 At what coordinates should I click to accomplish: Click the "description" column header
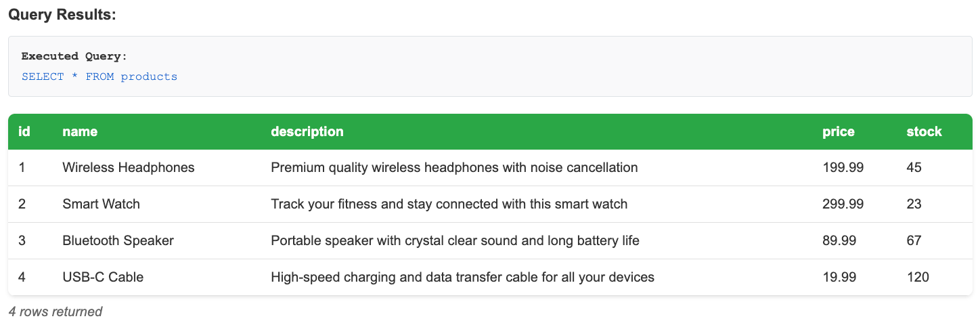tap(307, 132)
